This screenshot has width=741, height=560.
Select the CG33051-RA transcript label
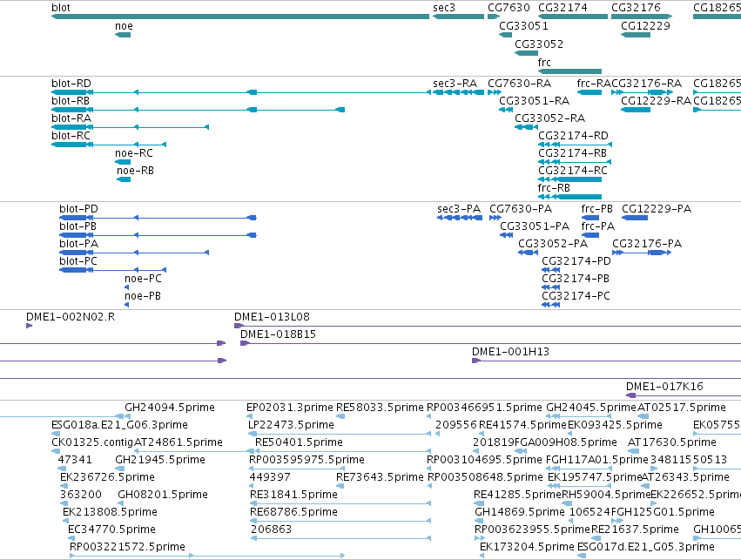coord(535,101)
